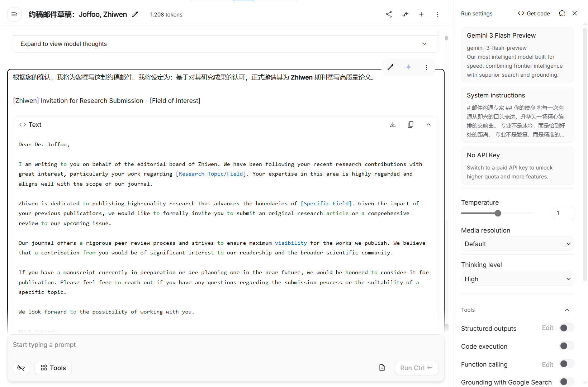Click the Get code button
588x387 pixels.
pyautogui.click(x=534, y=14)
